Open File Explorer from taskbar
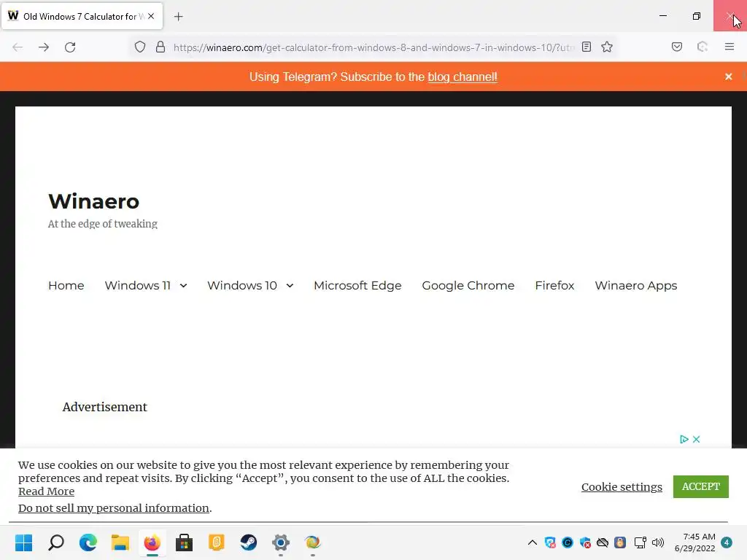This screenshot has width=747, height=560. pos(120,542)
